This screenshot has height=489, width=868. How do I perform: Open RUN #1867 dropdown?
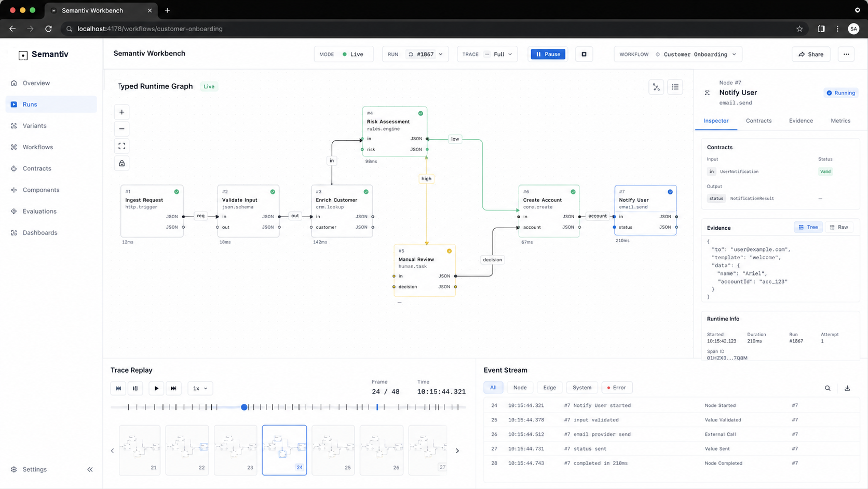415,54
